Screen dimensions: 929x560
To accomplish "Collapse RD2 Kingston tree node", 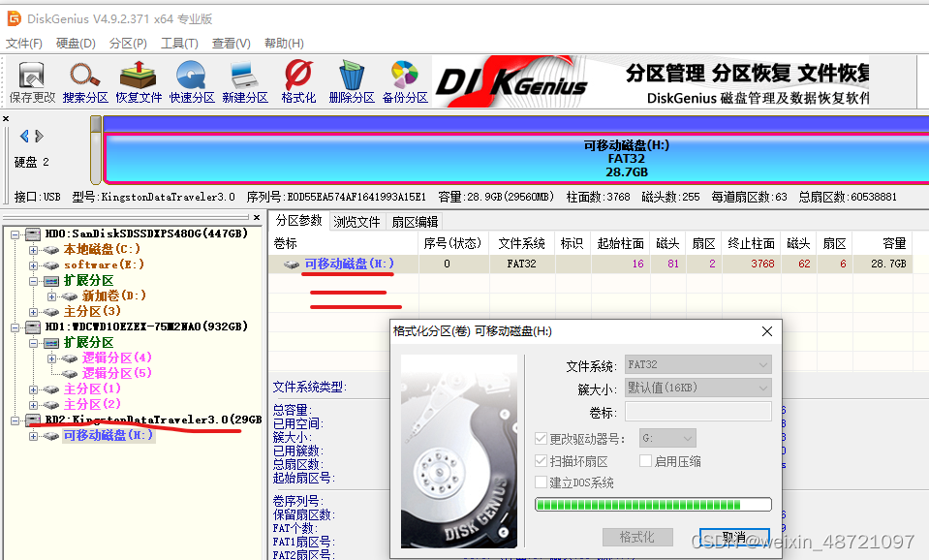I will [x=15, y=420].
